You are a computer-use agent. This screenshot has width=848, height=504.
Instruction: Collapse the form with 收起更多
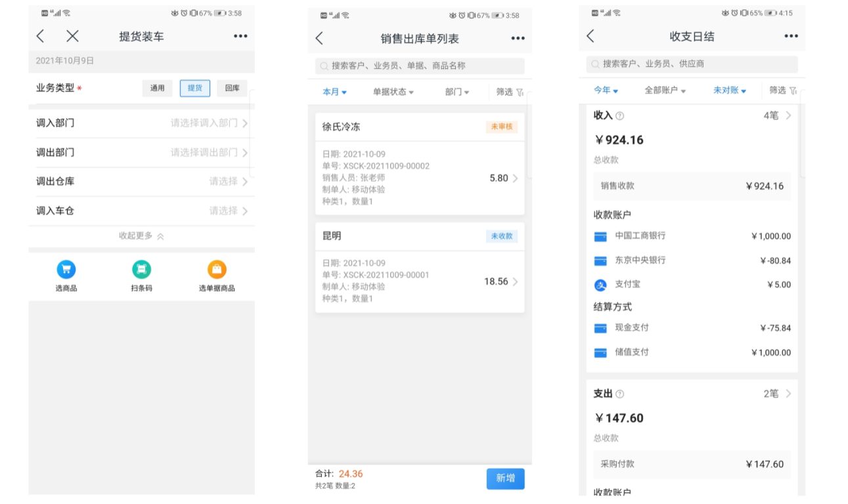pyautogui.click(x=141, y=236)
